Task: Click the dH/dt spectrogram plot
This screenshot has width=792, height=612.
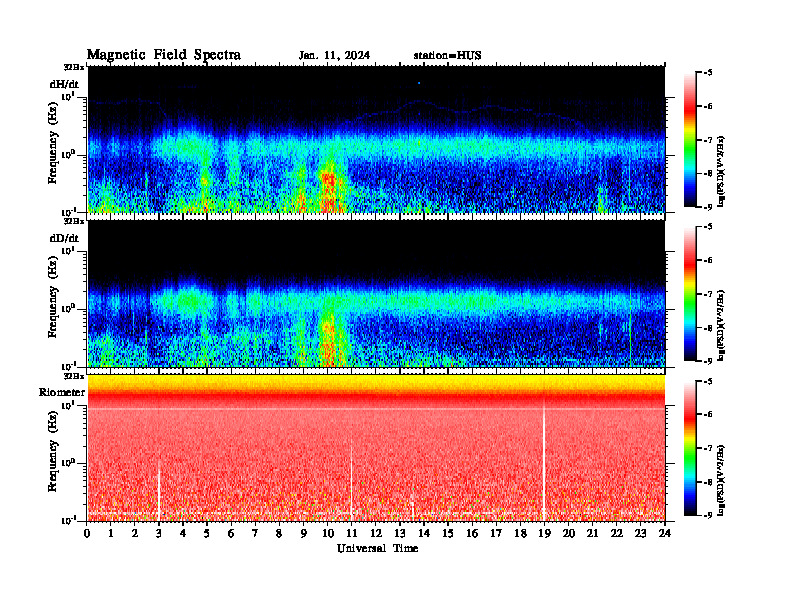Action: pyautogui.click(x=376, y=139)
